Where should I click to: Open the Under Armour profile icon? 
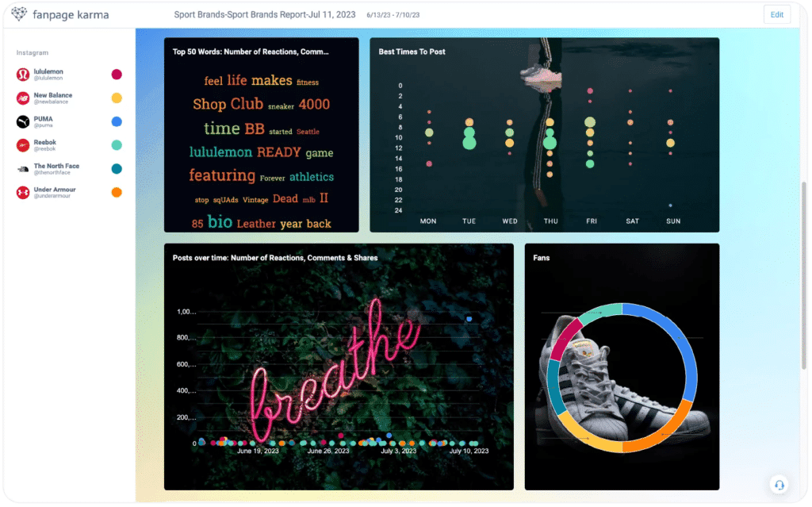(23, 193)
